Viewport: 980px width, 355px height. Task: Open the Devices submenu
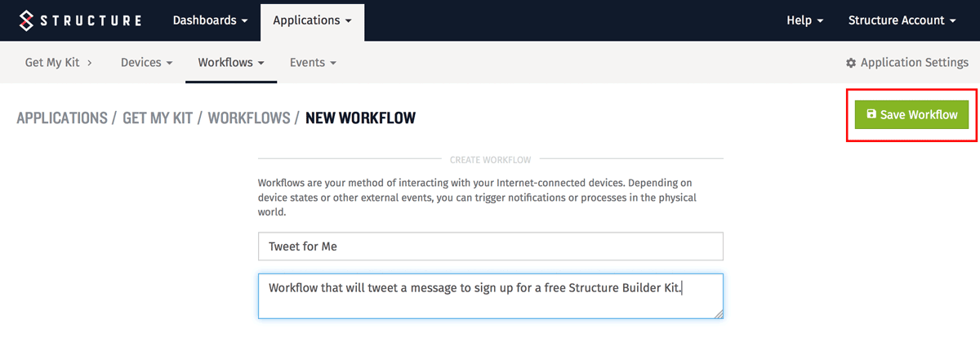146,62
